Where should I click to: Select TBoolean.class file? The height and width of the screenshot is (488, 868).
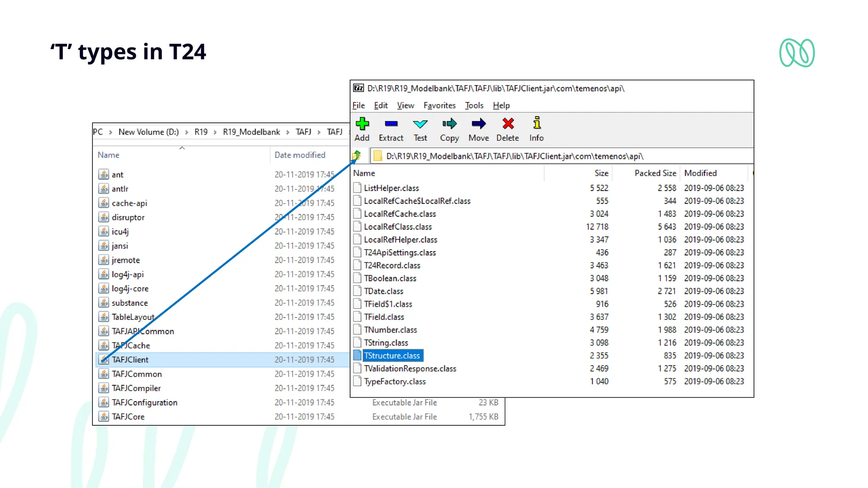point(390,278)
